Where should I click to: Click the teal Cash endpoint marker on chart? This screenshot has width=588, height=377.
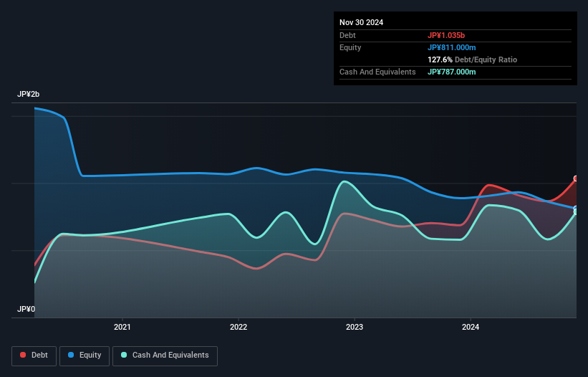pyautogui.click(x=576, y=212)
